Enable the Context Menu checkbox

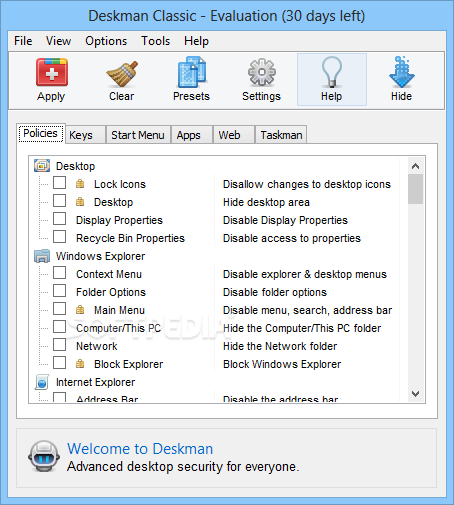59,273
